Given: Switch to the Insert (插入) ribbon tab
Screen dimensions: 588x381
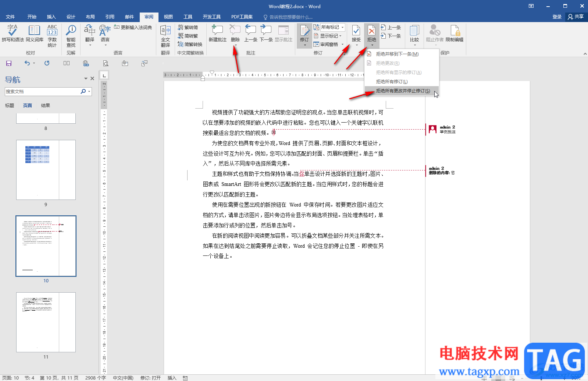Looking at the screenshot, I should point(51,17).
